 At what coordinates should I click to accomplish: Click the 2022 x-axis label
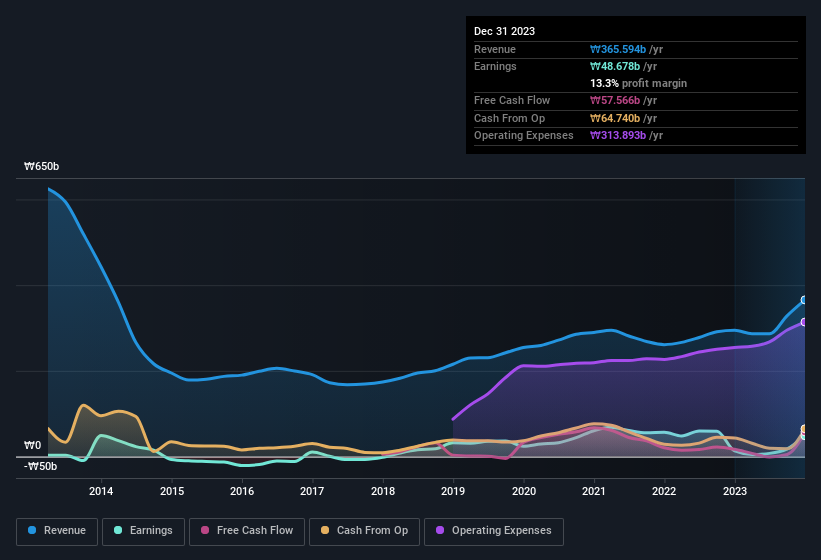(x=664, y=491)
